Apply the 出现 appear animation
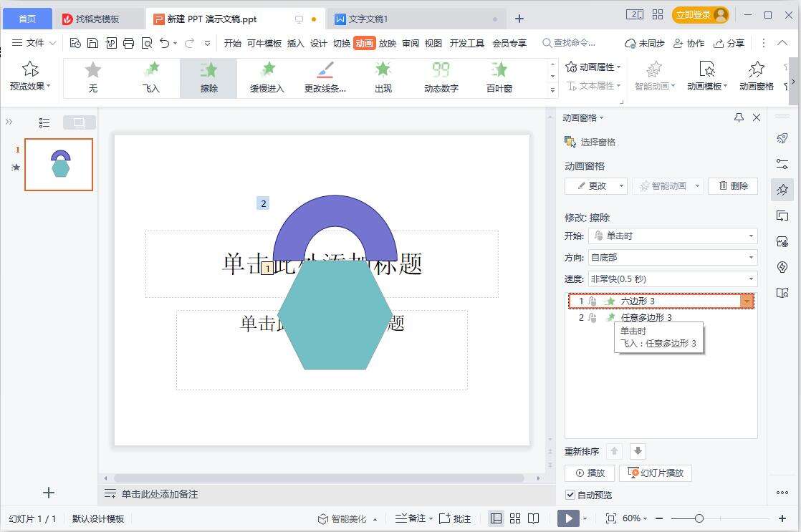Screen dimensions: 801x532 point(383,77)
